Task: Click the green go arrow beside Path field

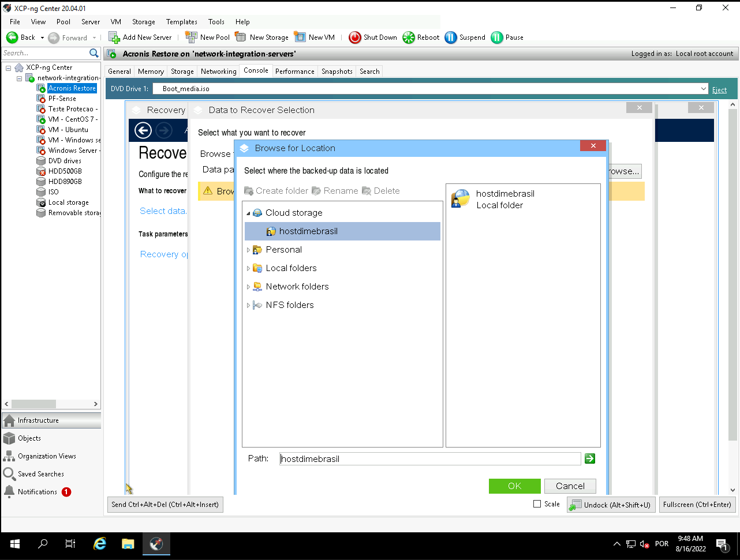Action: (589, 458)
